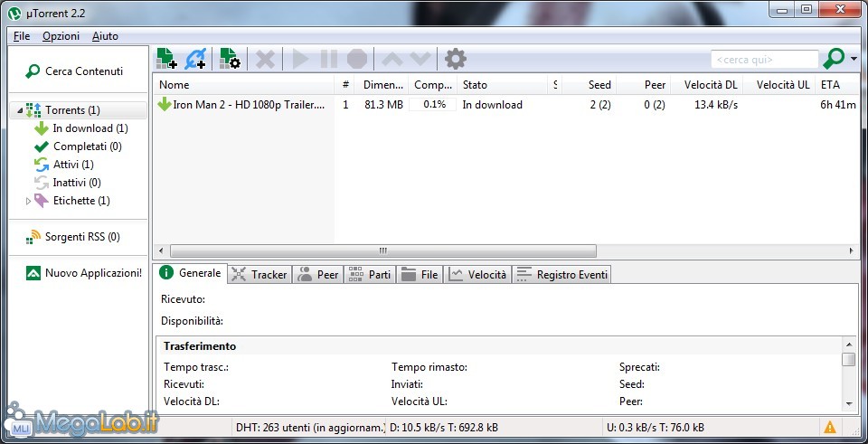
Task: Click the detail pane scroll down arrow
Action: tap(848, 403)
